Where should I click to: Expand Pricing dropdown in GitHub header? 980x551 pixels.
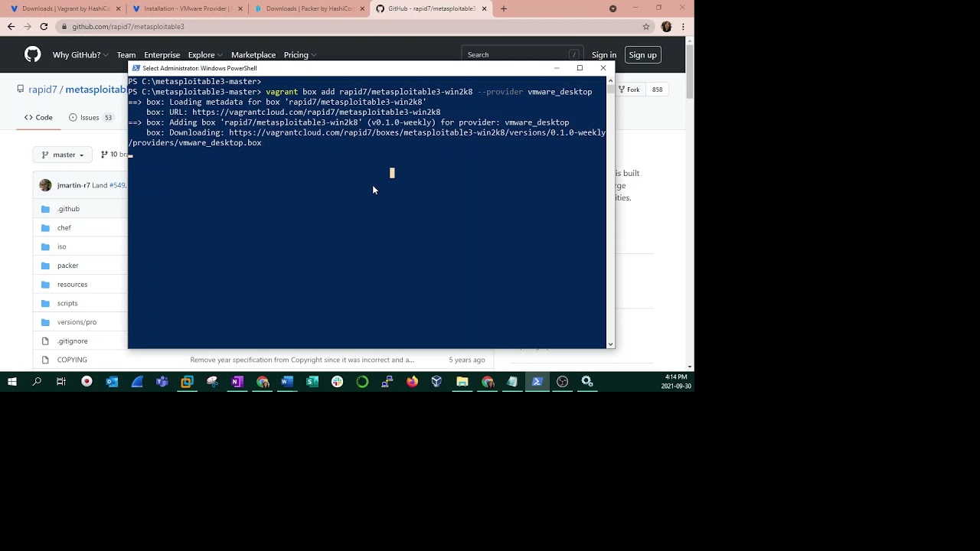tap(300, 55)
